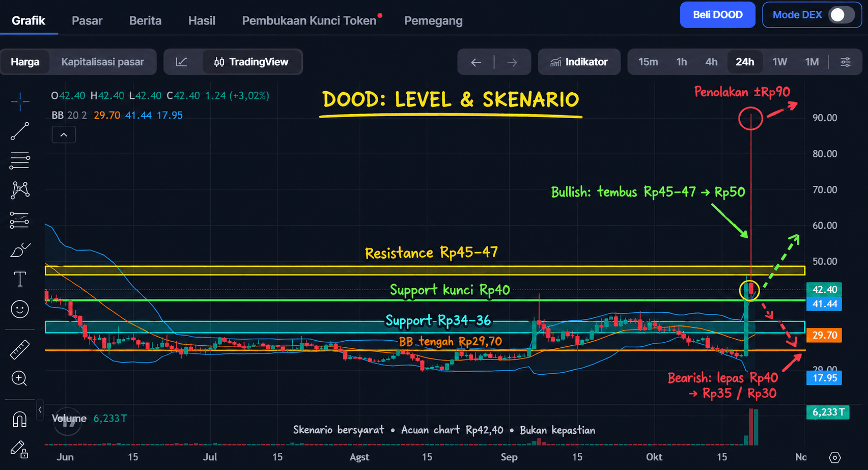
Task: Toggle the Mode DEX switch
Action: [842, 15]
